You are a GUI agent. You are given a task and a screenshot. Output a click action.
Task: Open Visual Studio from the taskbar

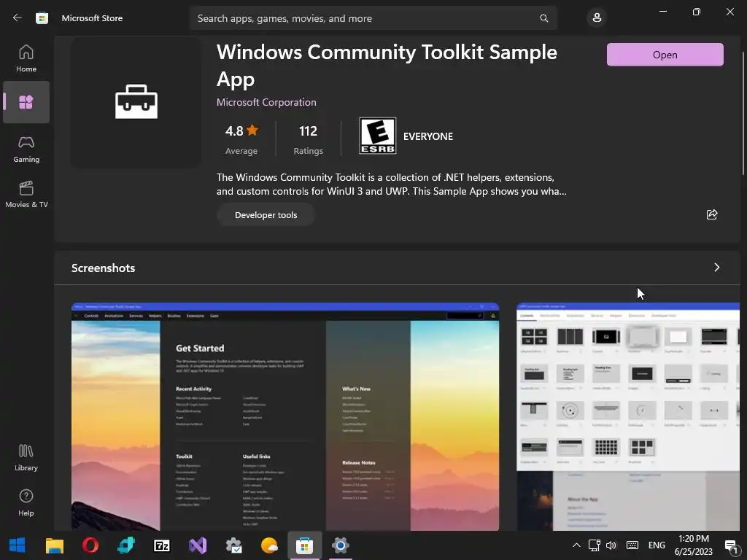[198, 545]
